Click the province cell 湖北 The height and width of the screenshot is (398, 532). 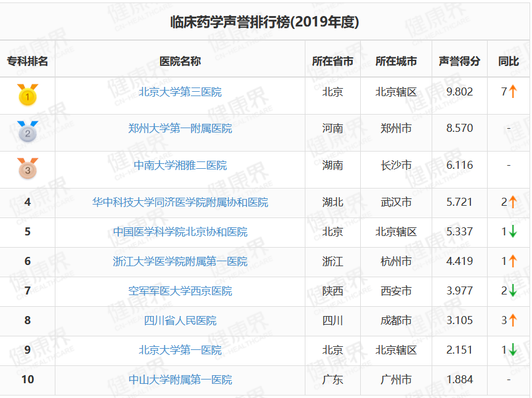332,203
